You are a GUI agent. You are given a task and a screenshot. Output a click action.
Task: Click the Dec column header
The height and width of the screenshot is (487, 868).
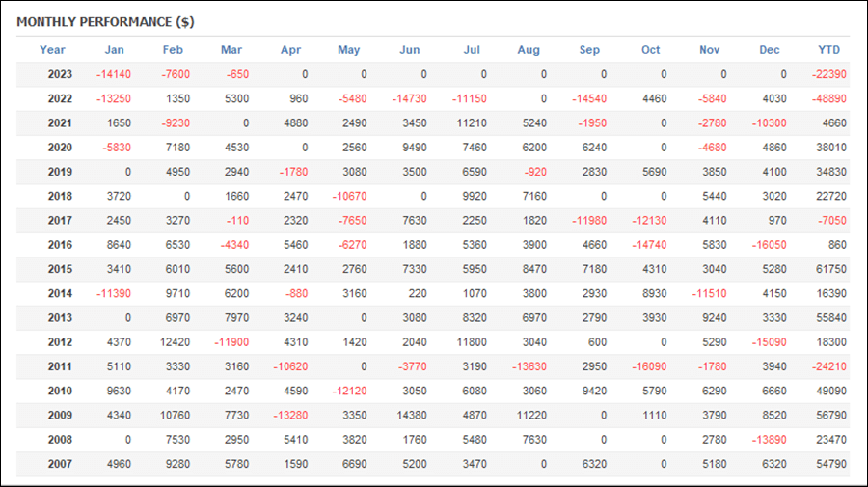[x=769, y=50]
